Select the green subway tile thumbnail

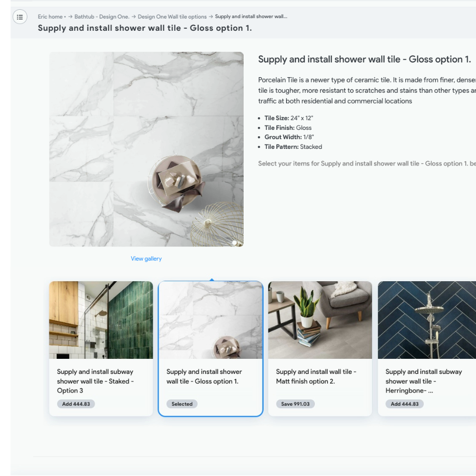[101, 320]
